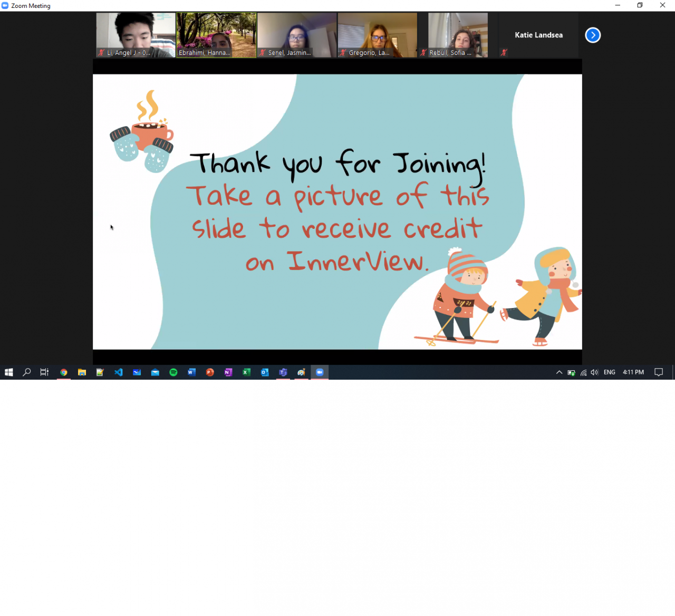This screenshot has height=616, width=675.
Task: Click the Zoom Meeting title bar icon
Action: [x=5, y=6]
